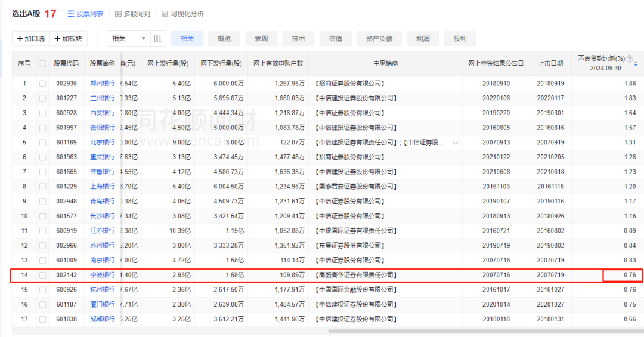Tick the checkbox for 宁波银行 row
Viewport: 644px width, 337px height.
(42, 275)
